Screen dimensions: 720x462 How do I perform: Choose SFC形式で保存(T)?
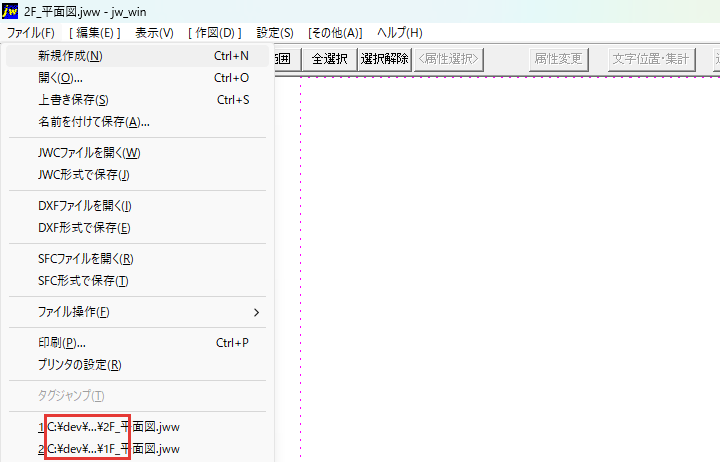point(137,281)
